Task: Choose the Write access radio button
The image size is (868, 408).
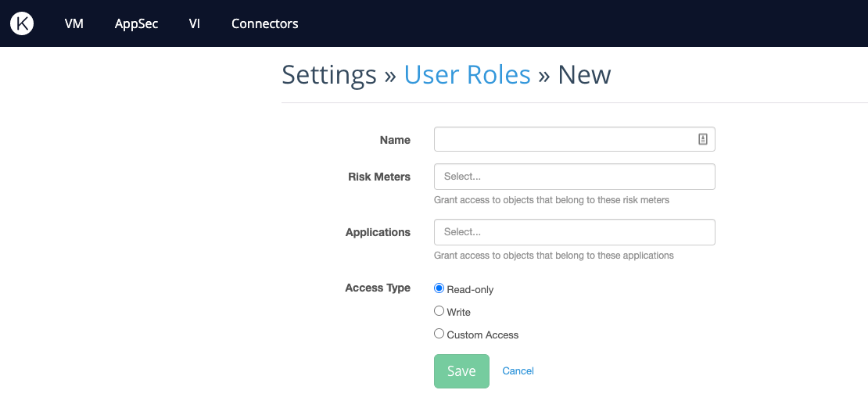Action: click(x=439, y=311)
